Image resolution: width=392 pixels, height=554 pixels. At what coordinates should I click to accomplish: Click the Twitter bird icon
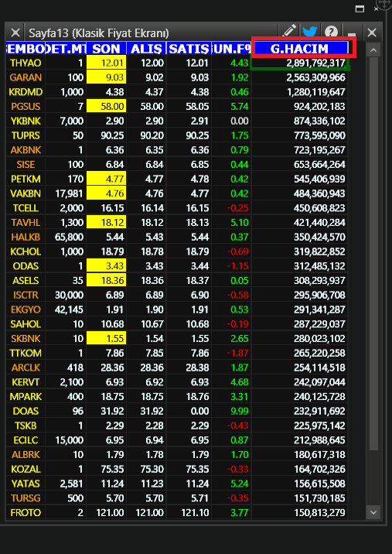point(310,32)
